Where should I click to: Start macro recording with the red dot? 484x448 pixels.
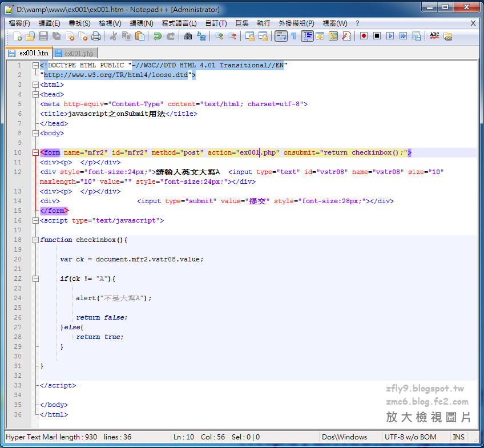(x=364, y=36)
